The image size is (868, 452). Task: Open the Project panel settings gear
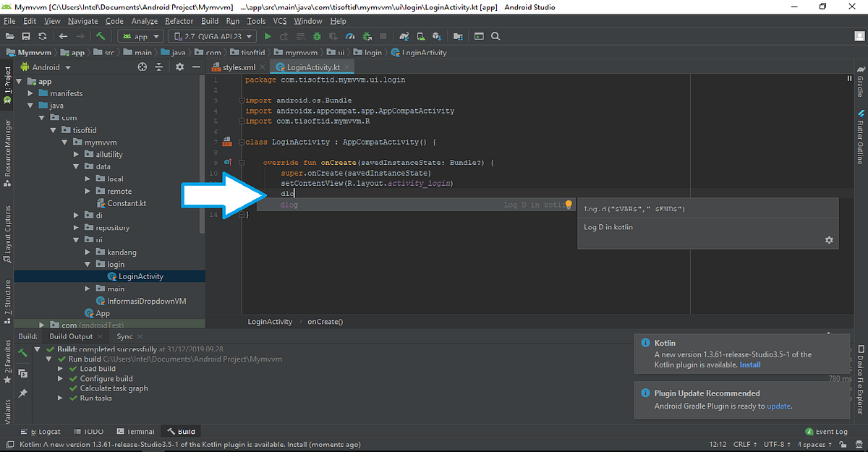[x=179, y=67]
